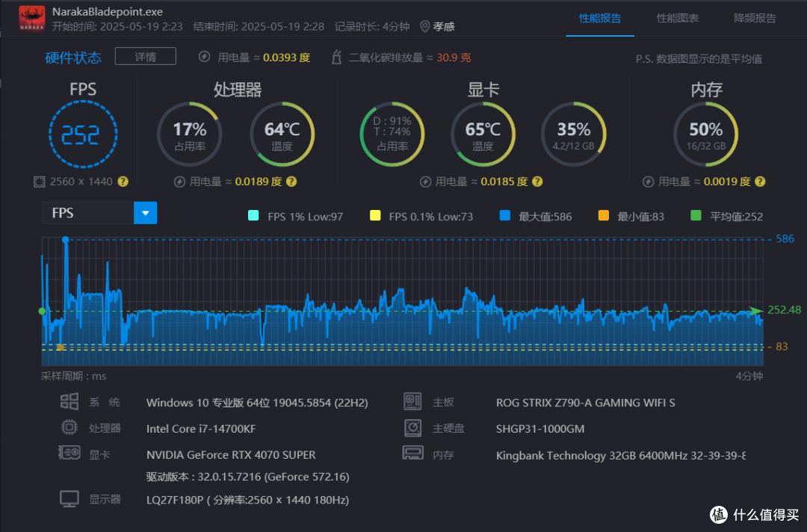Click the FPS 252 circular gauge
This screenshot has width=807, height=532.
[83, 134]
